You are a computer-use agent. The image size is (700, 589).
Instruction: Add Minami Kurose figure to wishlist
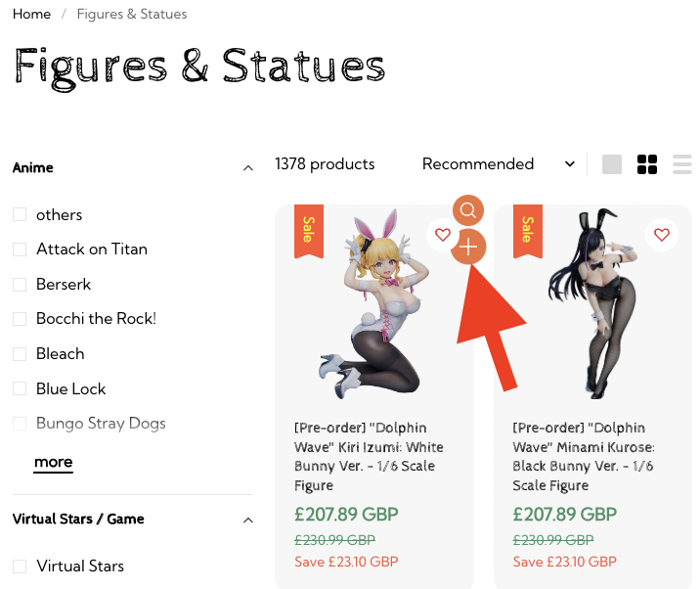pos(662,235)
